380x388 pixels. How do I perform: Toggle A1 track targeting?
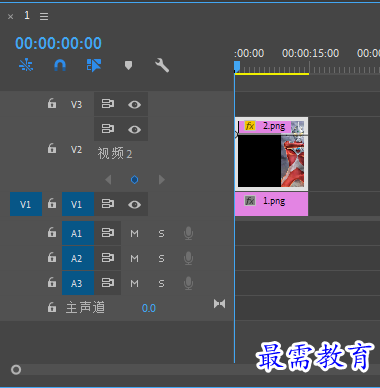click(78, 233)
